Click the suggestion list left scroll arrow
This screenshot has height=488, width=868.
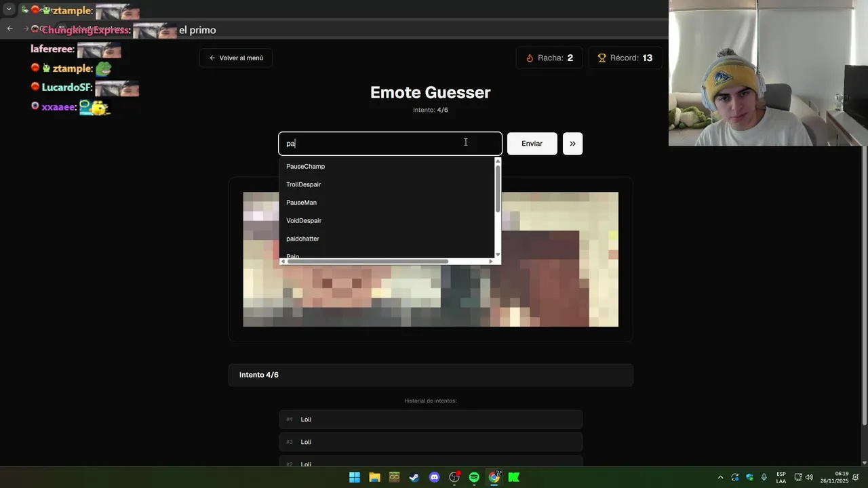click(x=283, y=261)
